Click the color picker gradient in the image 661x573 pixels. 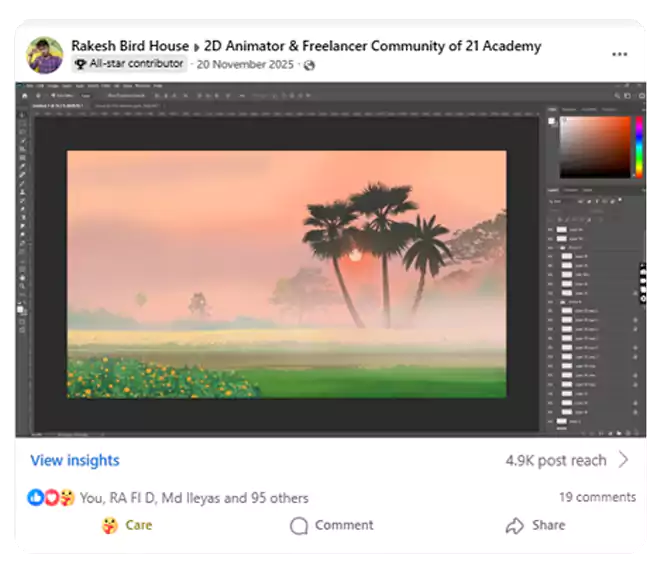[x=594, y=147]
